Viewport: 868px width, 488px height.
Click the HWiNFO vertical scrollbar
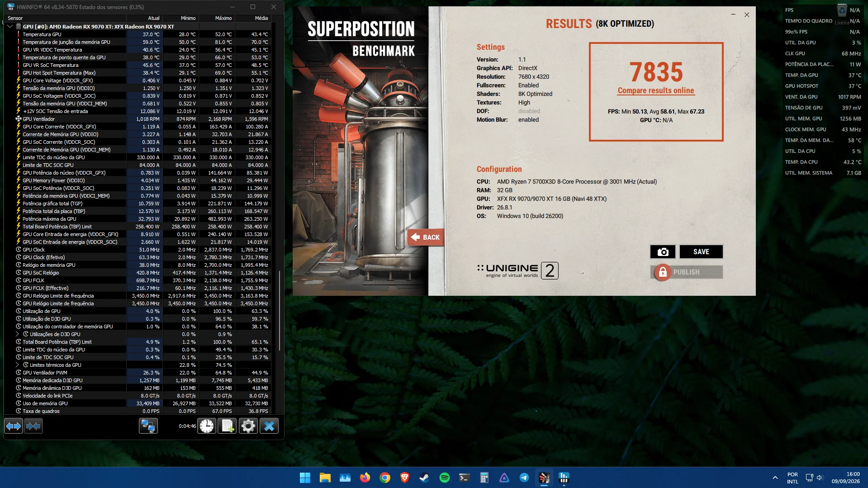pyautogui.click(x=280, y=310)
